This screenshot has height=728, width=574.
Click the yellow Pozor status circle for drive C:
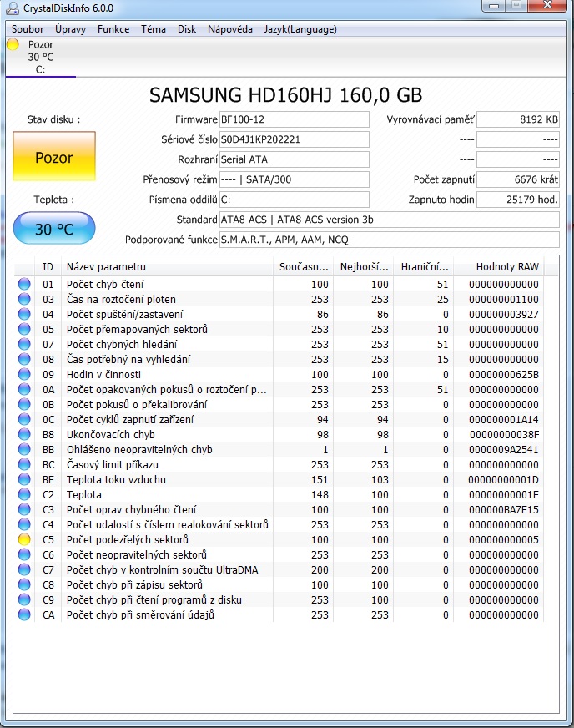tap(13, 44)
